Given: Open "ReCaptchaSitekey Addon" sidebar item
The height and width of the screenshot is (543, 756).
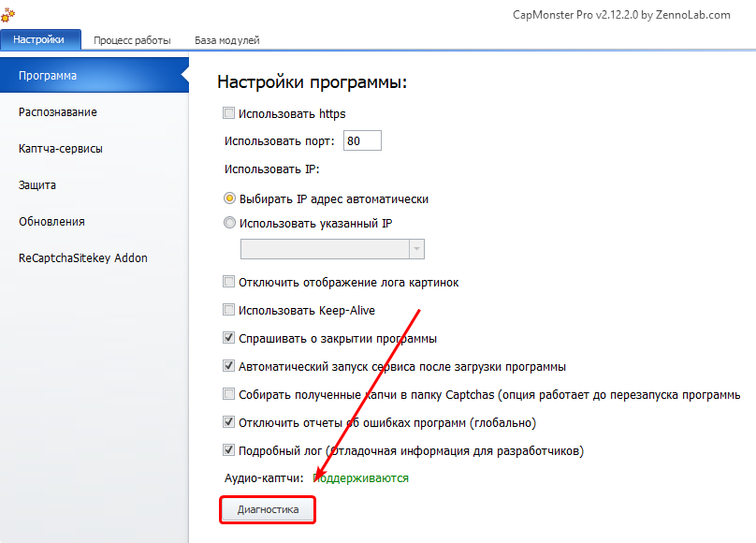Looking at the screenshot, I should tap(83, 258).
